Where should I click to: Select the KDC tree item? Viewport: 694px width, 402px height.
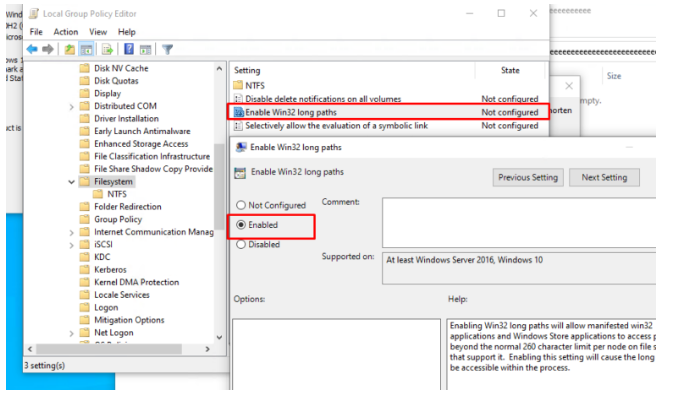102,257
